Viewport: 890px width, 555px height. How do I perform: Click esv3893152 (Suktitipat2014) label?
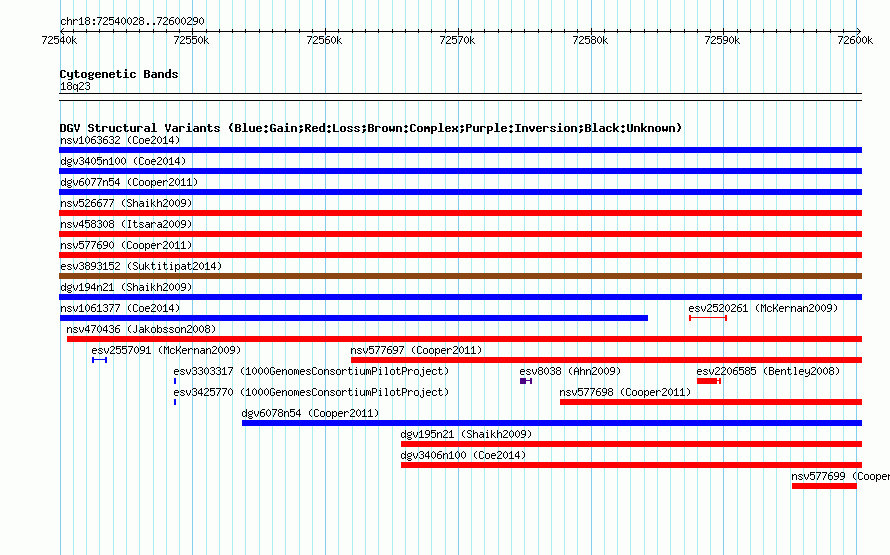[141, 266]
